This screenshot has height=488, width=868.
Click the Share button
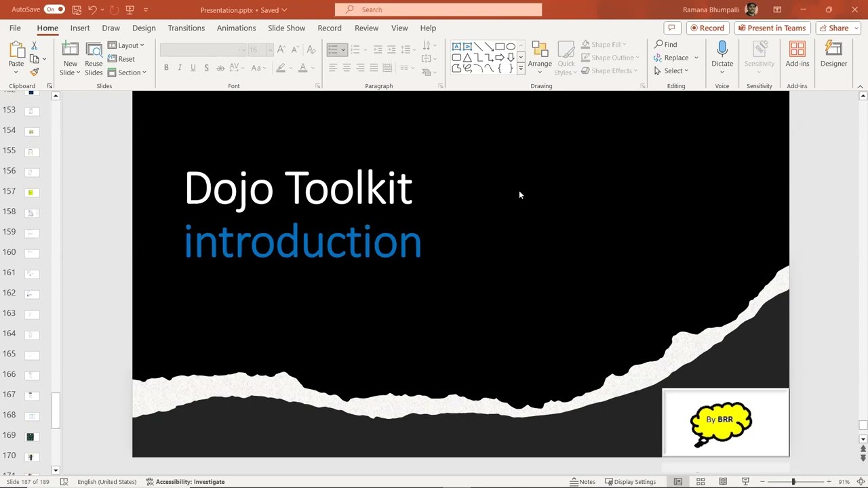pos(833,28)
